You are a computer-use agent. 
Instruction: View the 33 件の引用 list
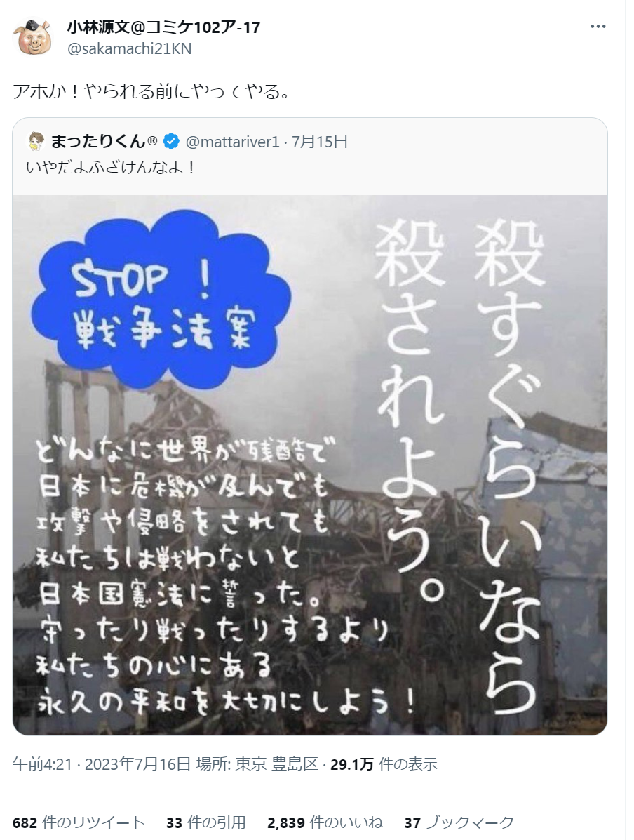pos(206,822)
